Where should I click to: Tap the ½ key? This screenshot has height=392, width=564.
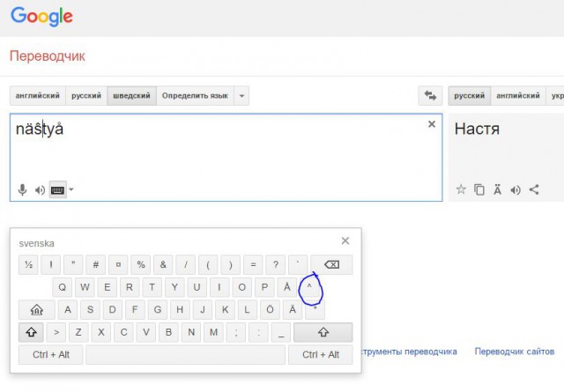point(28,264)
